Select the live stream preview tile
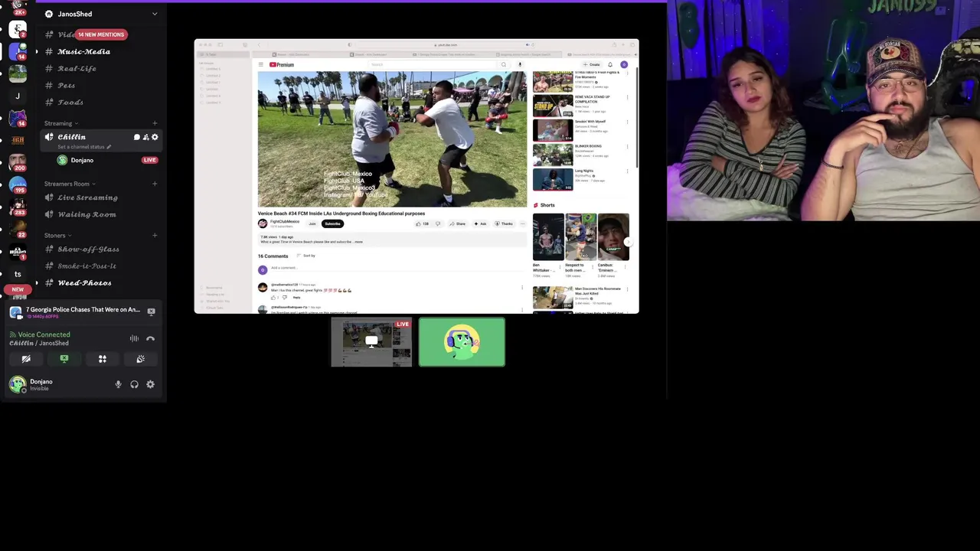980x551 pixels. [x=371, y=342]
